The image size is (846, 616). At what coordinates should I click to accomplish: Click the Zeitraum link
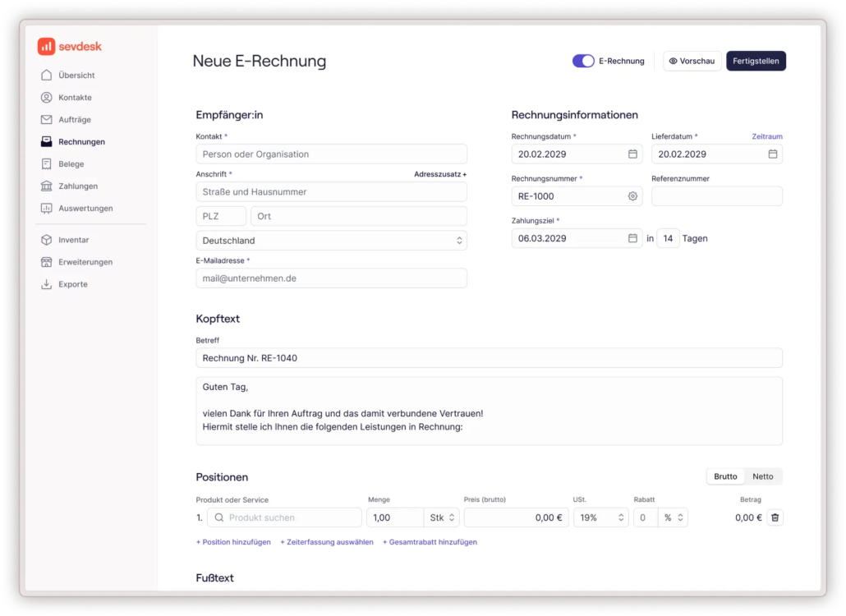tap(766, 136)
